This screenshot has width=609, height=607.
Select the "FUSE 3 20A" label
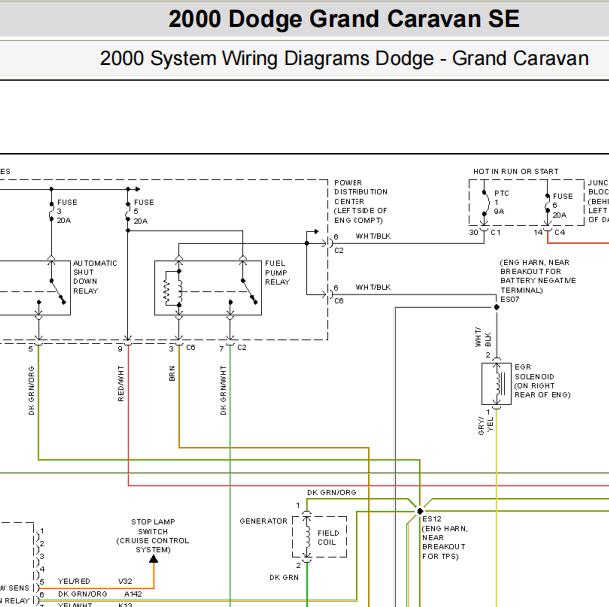(67, 211)
